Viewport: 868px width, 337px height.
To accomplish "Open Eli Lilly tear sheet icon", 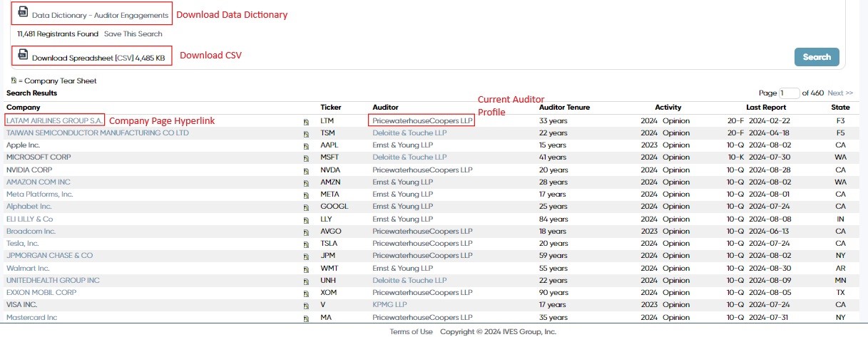I will point(305,220).
